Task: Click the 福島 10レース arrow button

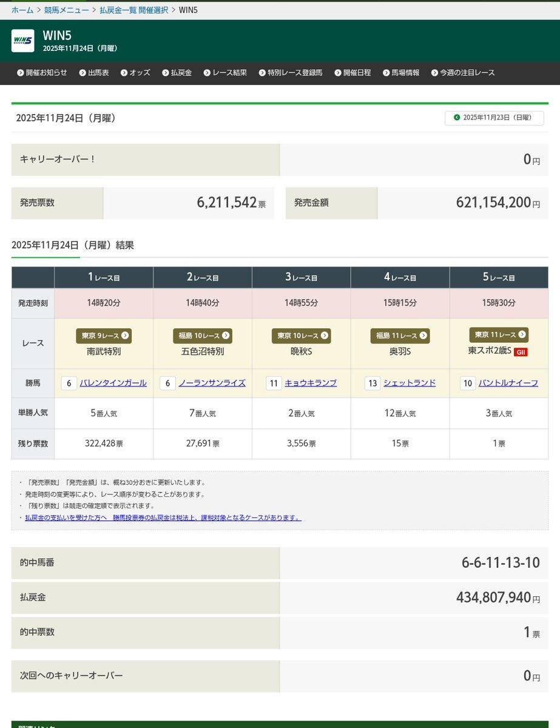Action: point(226,335)
